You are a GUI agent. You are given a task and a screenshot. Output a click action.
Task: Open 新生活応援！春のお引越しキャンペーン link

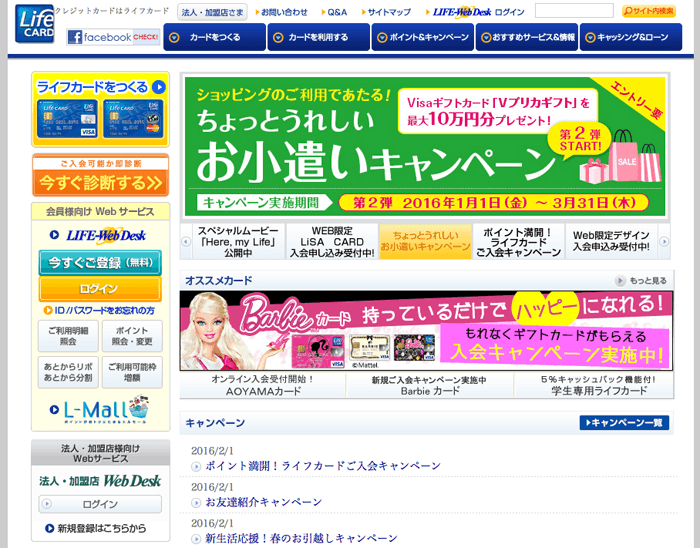click(x=301, y=538)
